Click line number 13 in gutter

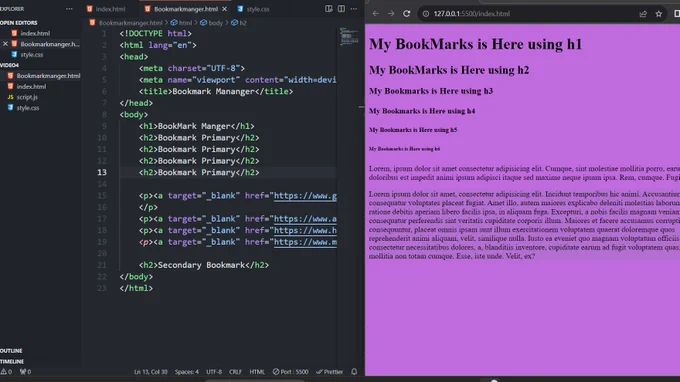coord(102,173)
